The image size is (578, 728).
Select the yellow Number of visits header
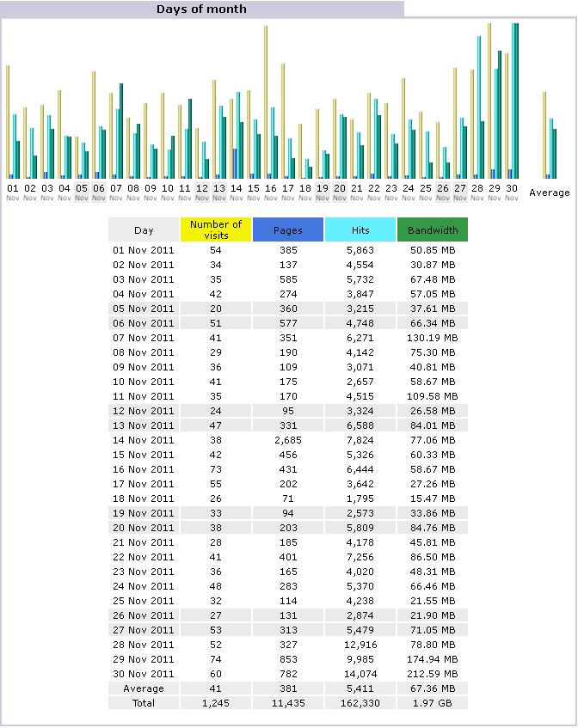pos(216,229)
